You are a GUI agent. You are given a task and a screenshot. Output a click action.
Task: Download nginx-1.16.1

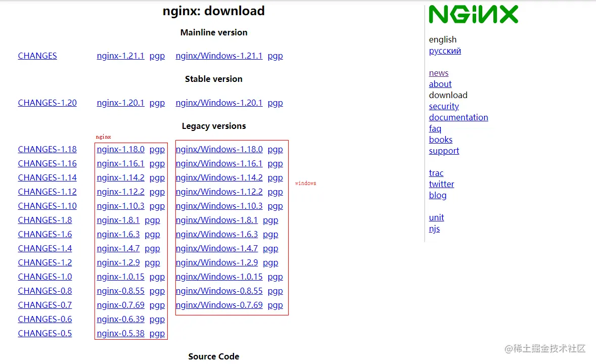click(120, 163)
